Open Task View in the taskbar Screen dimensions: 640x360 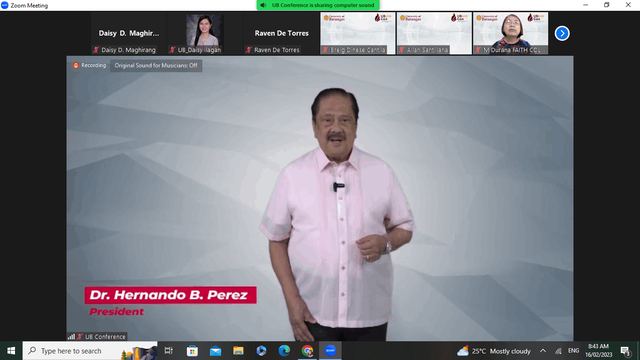[169, 351]
